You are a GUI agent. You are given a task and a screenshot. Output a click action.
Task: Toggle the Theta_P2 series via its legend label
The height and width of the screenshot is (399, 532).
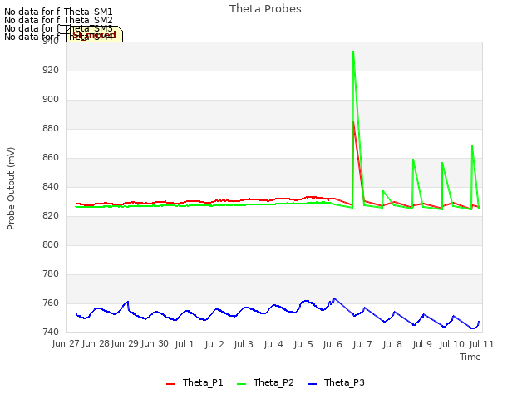273,382
